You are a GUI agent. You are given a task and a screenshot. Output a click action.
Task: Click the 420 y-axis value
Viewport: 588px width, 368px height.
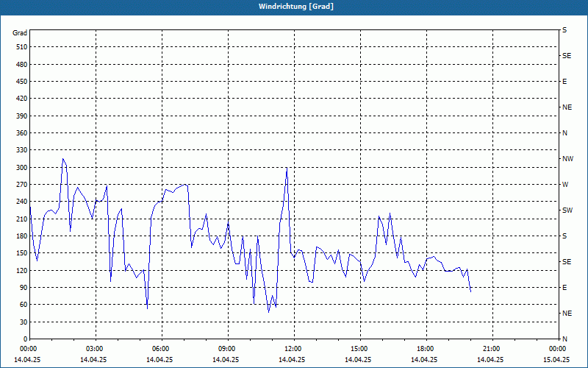coord(22,99)
